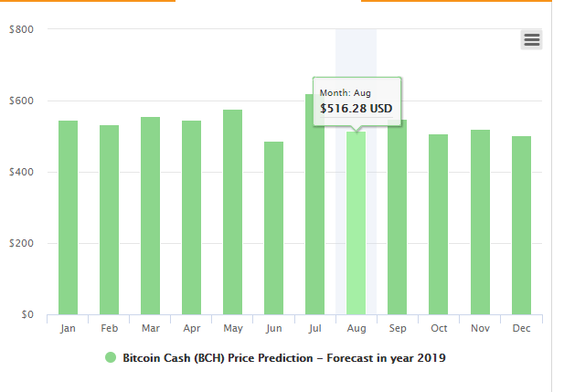Select the Jan price bar
This screenshot has height=392, width=564.
pos(68,217)
